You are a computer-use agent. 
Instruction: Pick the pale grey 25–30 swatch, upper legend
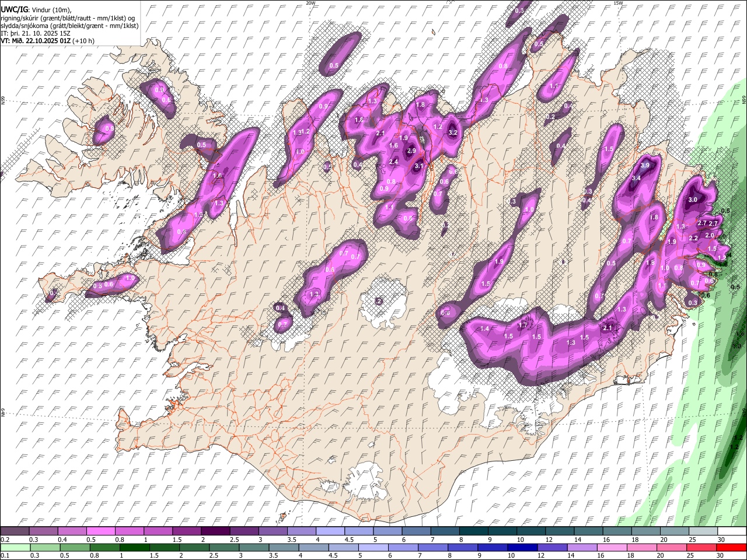704,531
